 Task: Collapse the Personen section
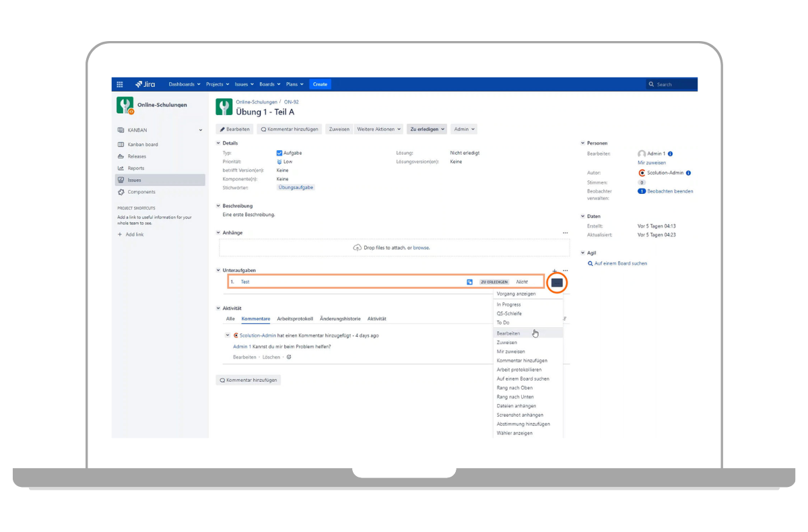(582, 143)
